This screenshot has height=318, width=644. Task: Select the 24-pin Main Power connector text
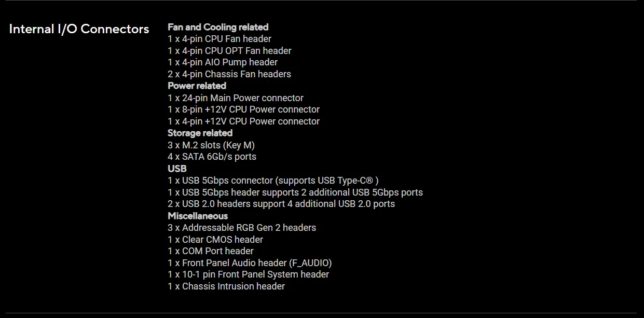point(236,98)
